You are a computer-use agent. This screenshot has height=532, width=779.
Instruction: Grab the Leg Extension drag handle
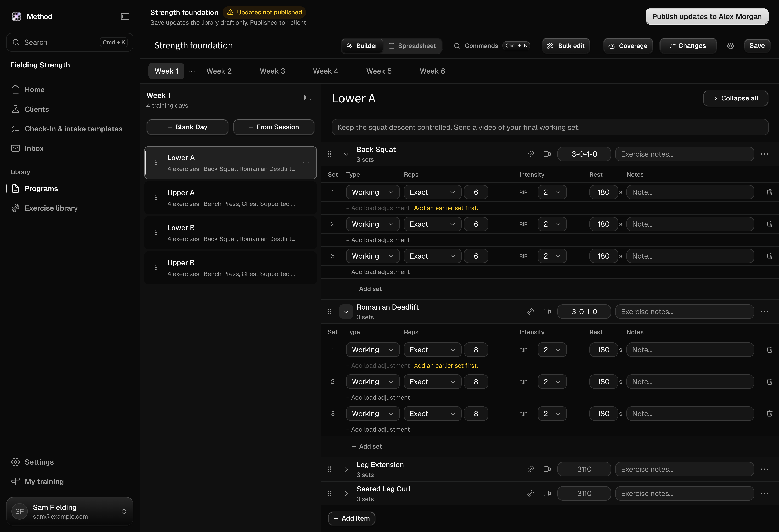click(x=330, y=469)
